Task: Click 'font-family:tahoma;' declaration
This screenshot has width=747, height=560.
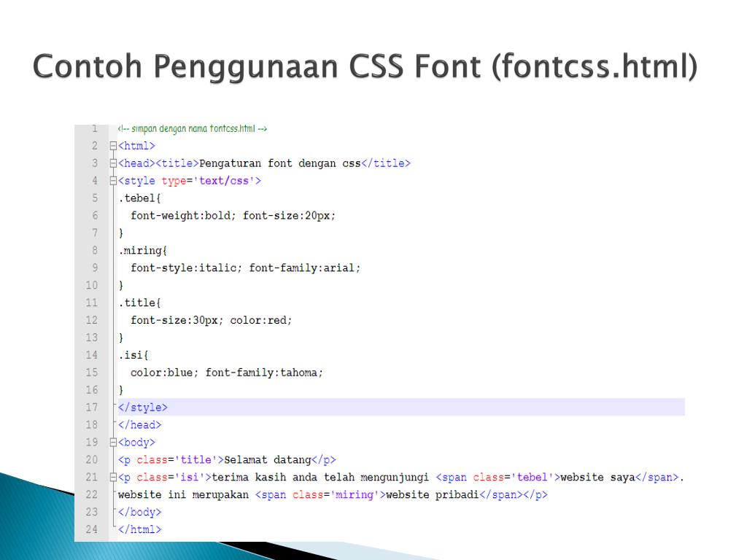Action: coord(264,373)
